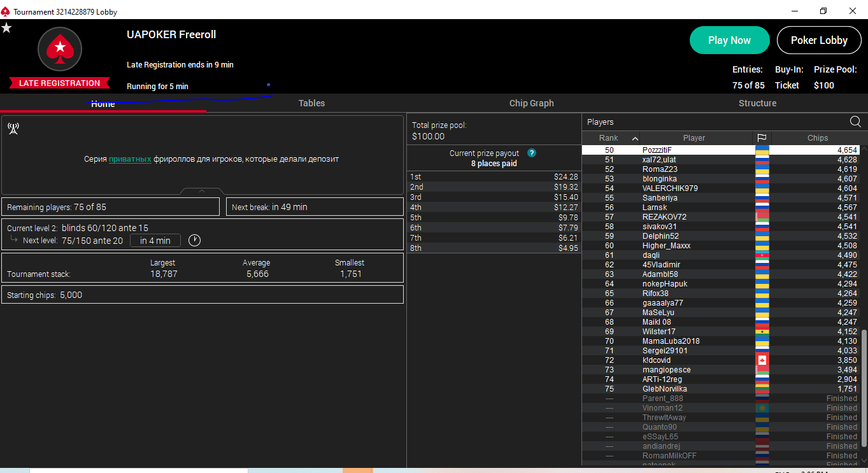Select player REZAKOV72
The height and width of the screenshot is (473, 868).
720,217
